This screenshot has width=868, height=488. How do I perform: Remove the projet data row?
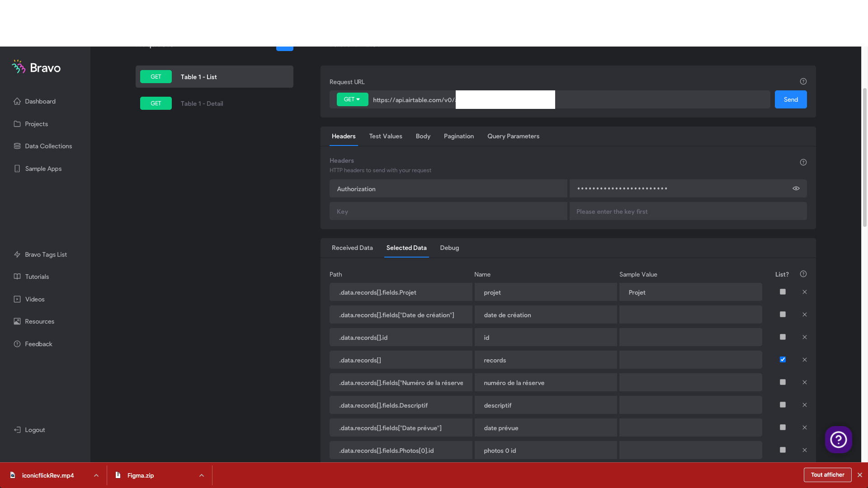click(x=804, y=292)
